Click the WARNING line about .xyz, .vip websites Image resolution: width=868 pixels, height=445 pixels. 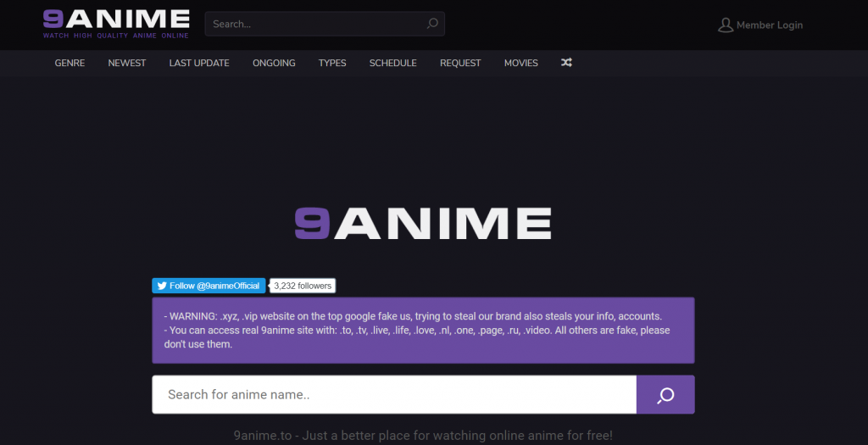point(413,317)
